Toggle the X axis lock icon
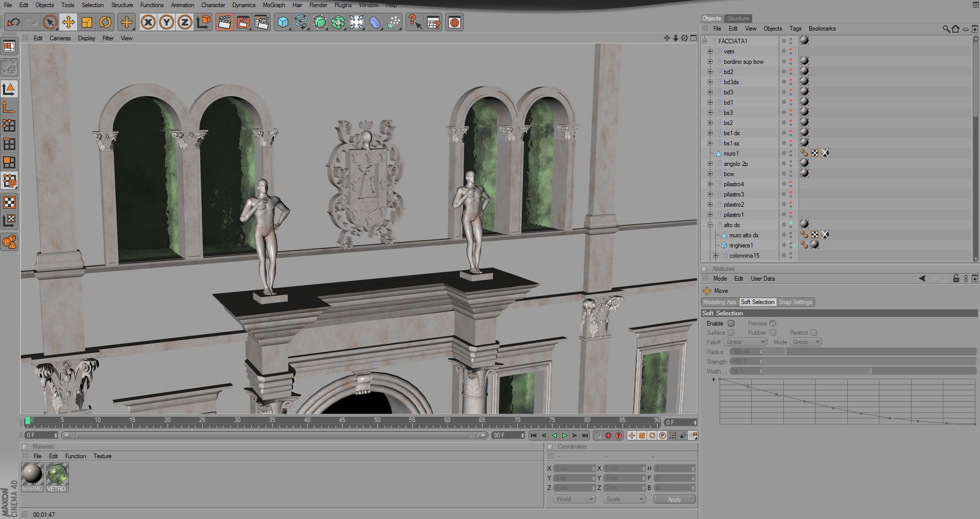The image size is (980, 519). click(148, 22)
